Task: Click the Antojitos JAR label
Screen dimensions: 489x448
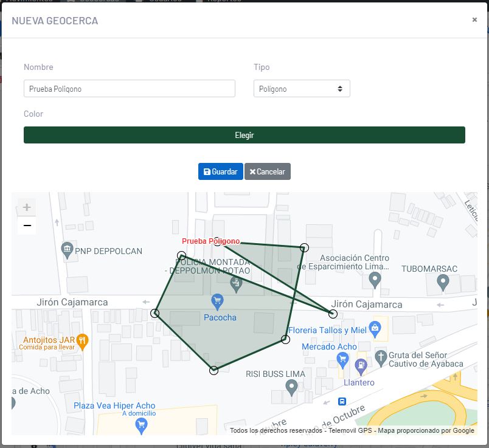Action: click(x=49, y=340)
